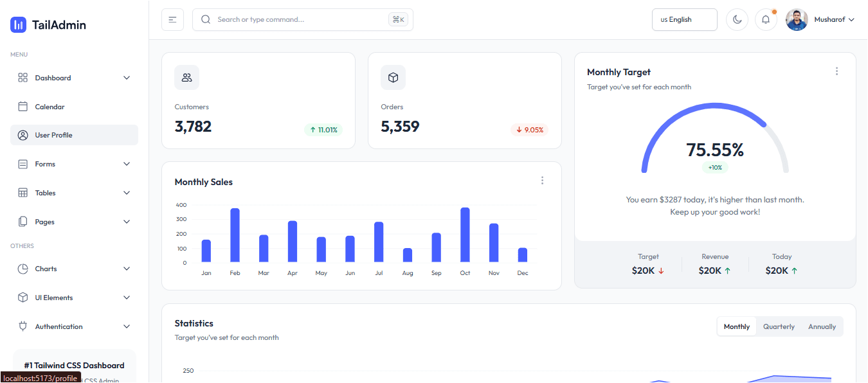This screenshot has height=383, width=868.
Task: Open Monthly Target three-dot menu
Action: tap(836, 71)
